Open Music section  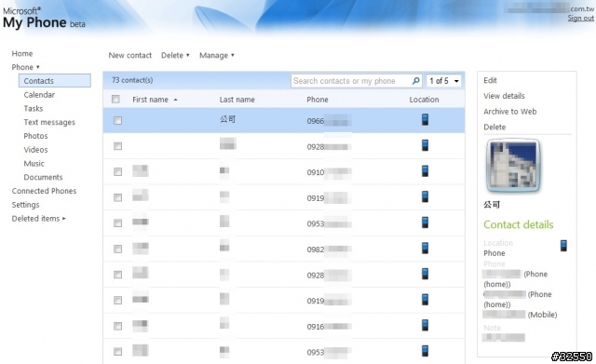(34, 164)
